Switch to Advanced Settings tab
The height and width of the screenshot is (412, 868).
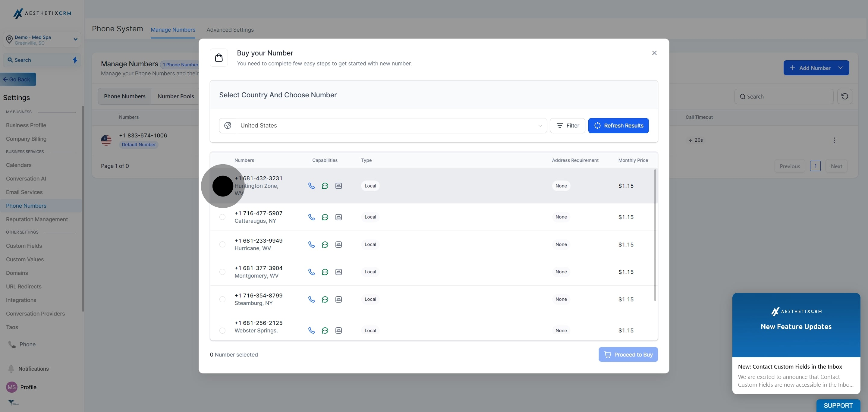230,30
